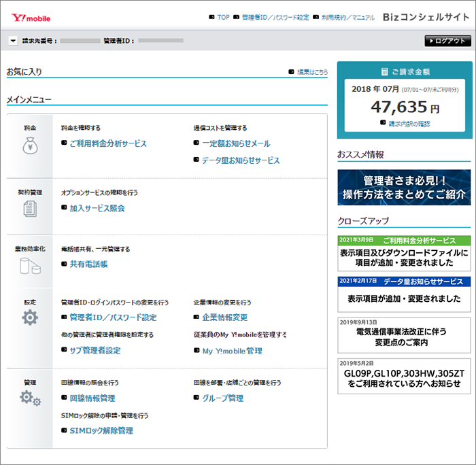Open 企業情報変更 link

click(x=224, y=317)
